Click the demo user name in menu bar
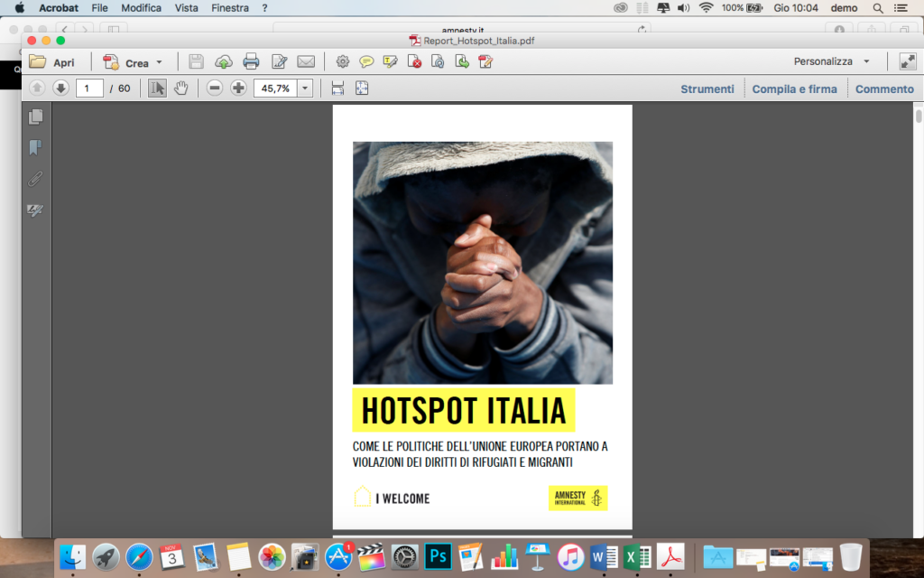Viewport: 924px width, 578px height. click(844, 7)
